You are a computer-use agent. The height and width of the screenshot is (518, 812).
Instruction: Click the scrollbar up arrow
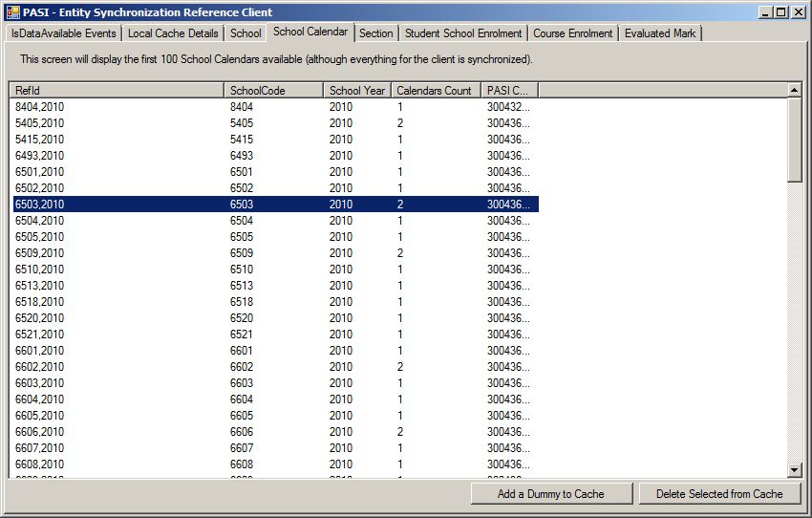[795, 90]
